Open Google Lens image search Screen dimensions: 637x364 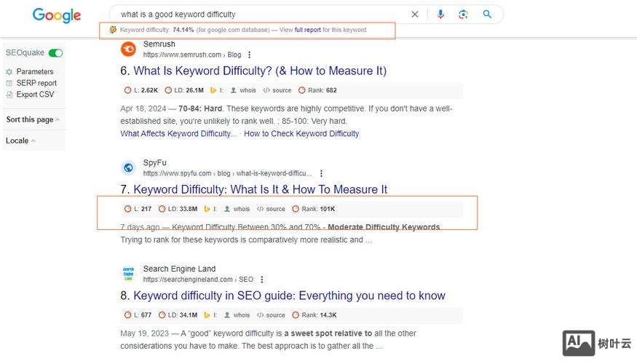(463, 14)
